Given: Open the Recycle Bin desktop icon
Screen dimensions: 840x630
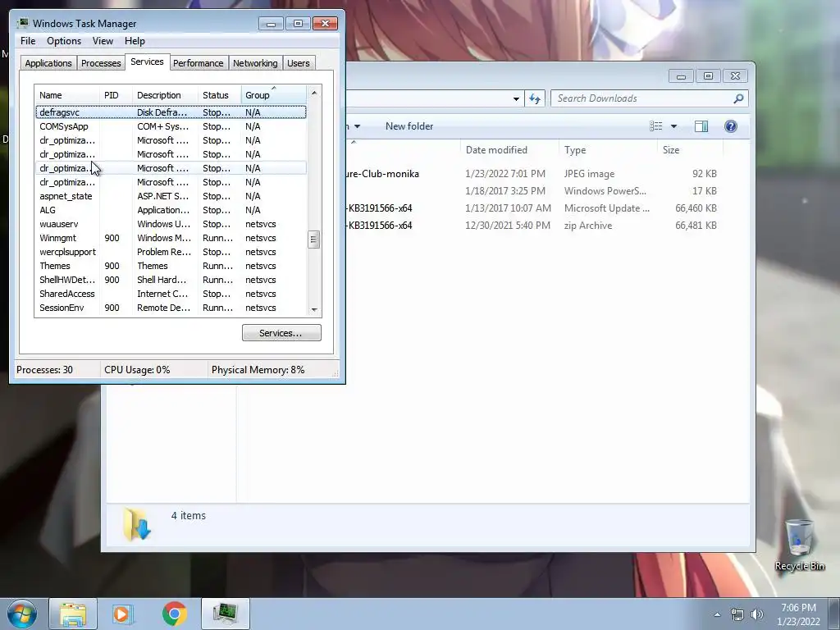Looking at the screenshot, I should pyautogui.click(x=799, y=545).
